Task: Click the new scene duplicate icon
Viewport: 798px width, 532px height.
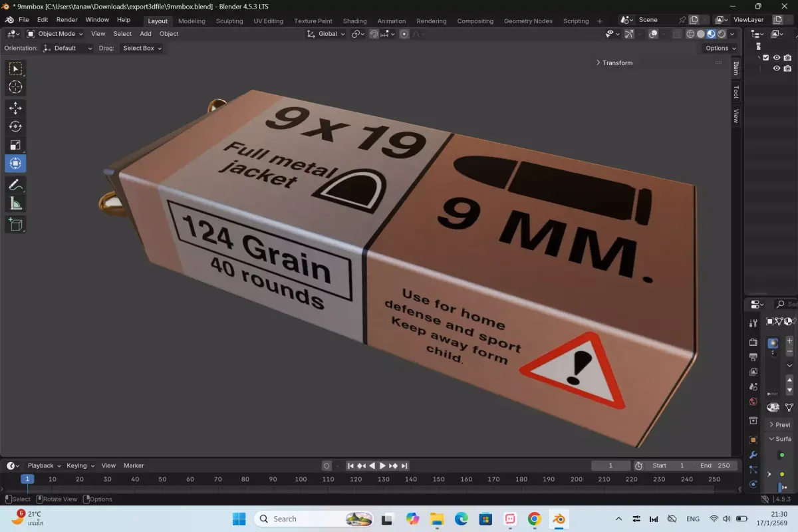Action: (694, 20)
